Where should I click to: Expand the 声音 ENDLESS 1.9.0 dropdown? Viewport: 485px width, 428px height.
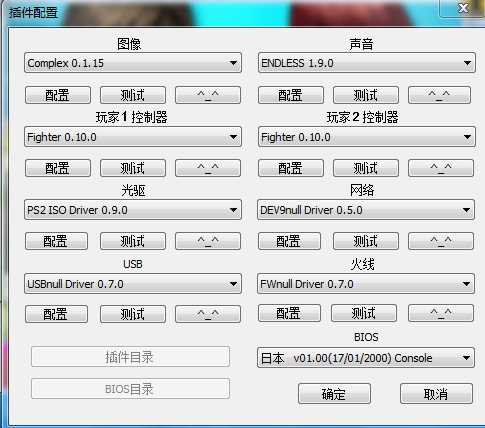(x=366, y=63)
